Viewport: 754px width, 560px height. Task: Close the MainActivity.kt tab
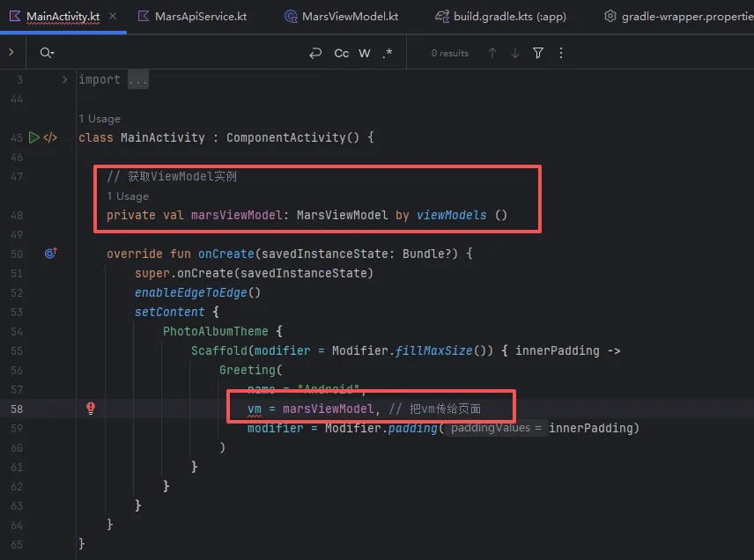pos(113,17)
